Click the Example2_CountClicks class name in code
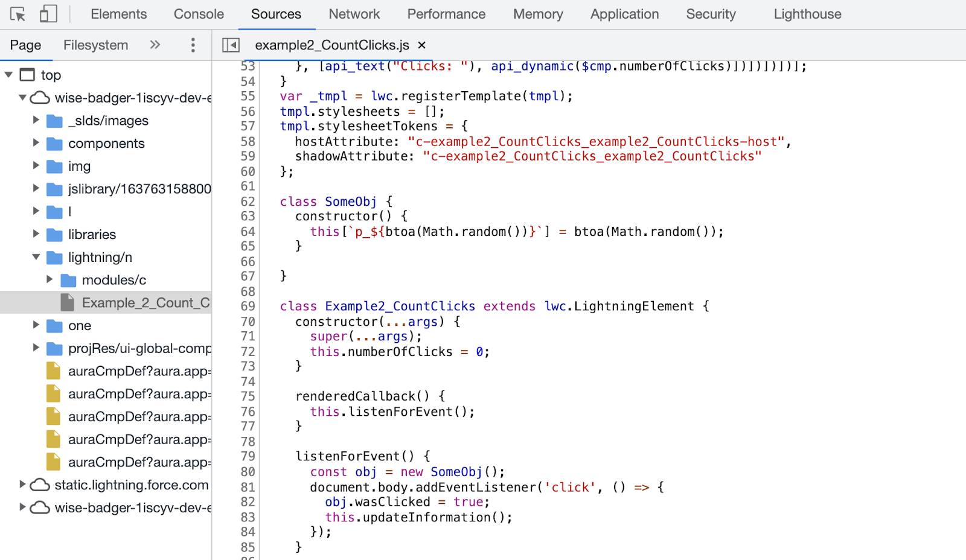This screenshot has height=560, width=966. [x=400, y=306]
